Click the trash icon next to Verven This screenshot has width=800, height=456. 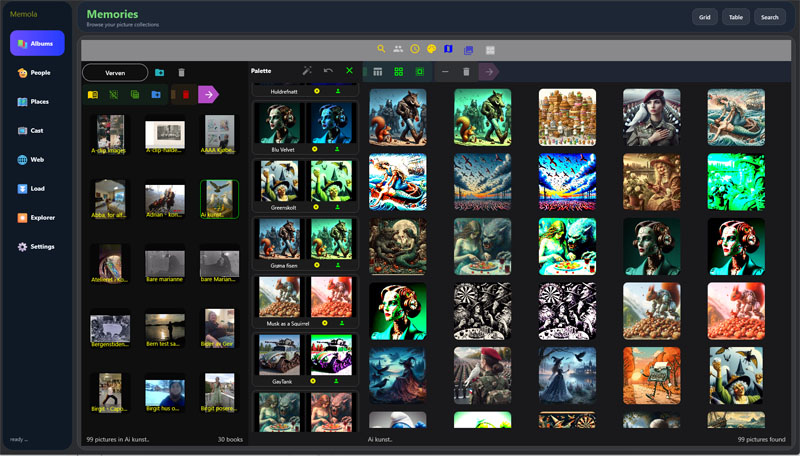tap(181, 72)
